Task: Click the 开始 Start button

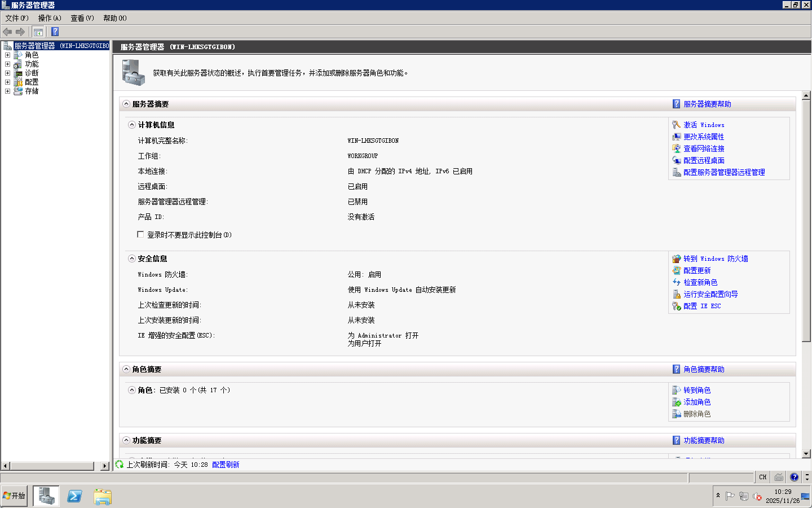Action: point(14,496)
